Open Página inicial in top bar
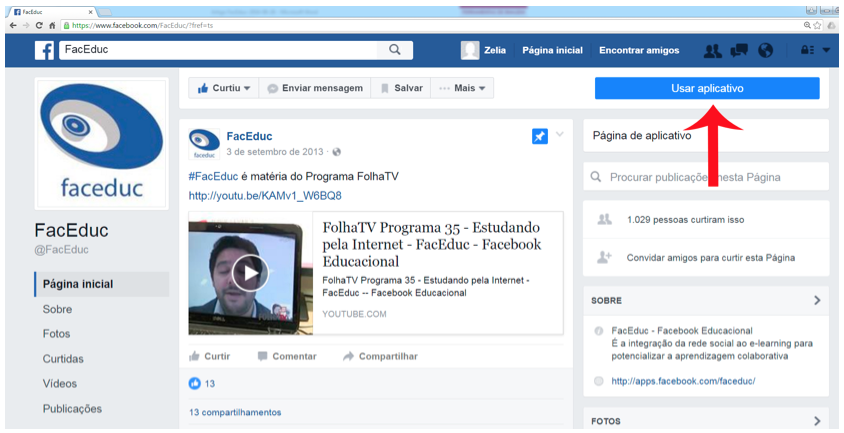Viewport: 844px width, 433px height. click(552, 51)
